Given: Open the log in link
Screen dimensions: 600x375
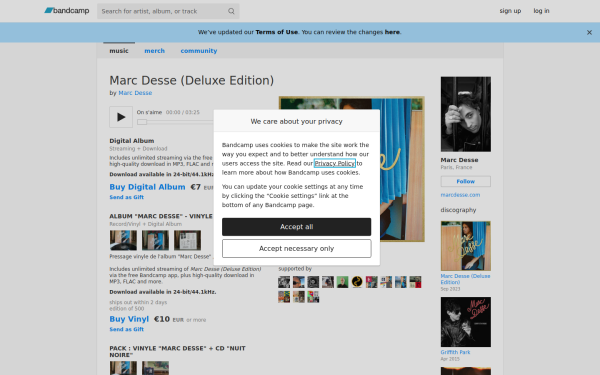Looking at the screenshot, I should click(541, 11).
